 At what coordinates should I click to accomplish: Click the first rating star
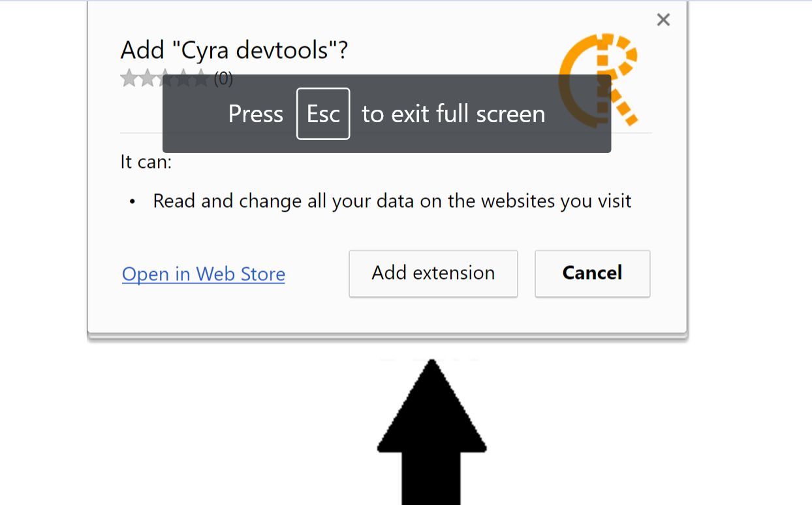tap(129, 79)
